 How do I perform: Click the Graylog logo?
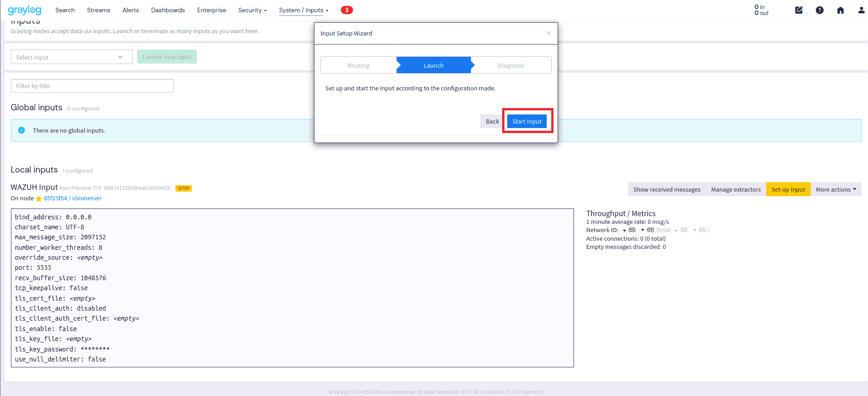[25, 10]
